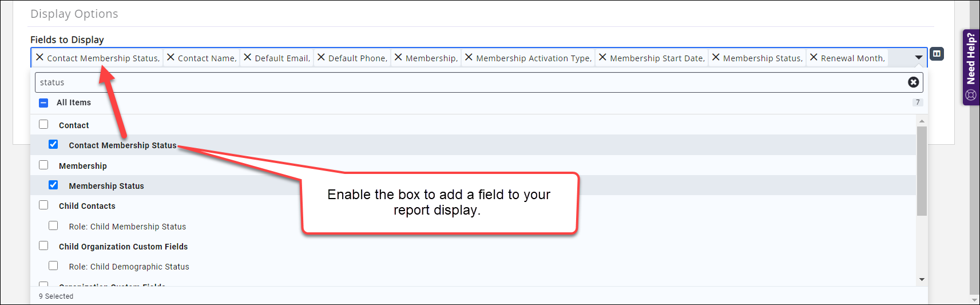Click the Fields to Display label
The image size is (980, 305).
coord(67,39)
